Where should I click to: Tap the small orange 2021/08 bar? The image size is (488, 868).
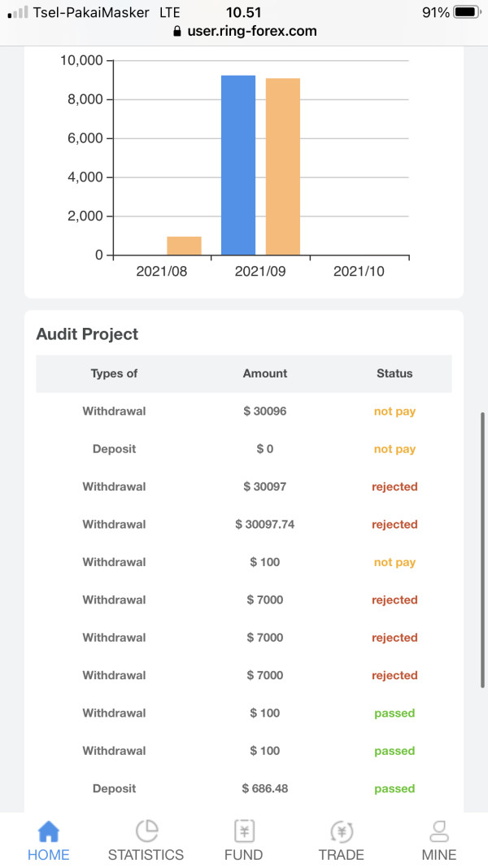185,246
